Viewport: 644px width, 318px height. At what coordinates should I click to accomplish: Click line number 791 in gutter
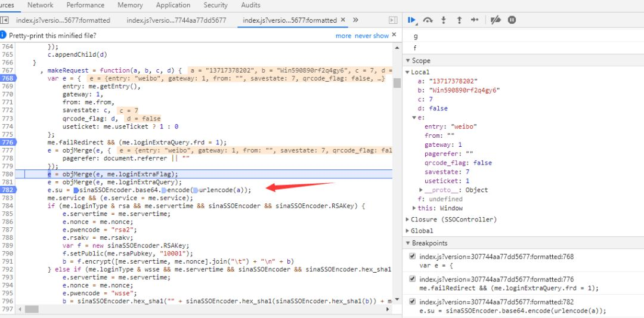7,261
